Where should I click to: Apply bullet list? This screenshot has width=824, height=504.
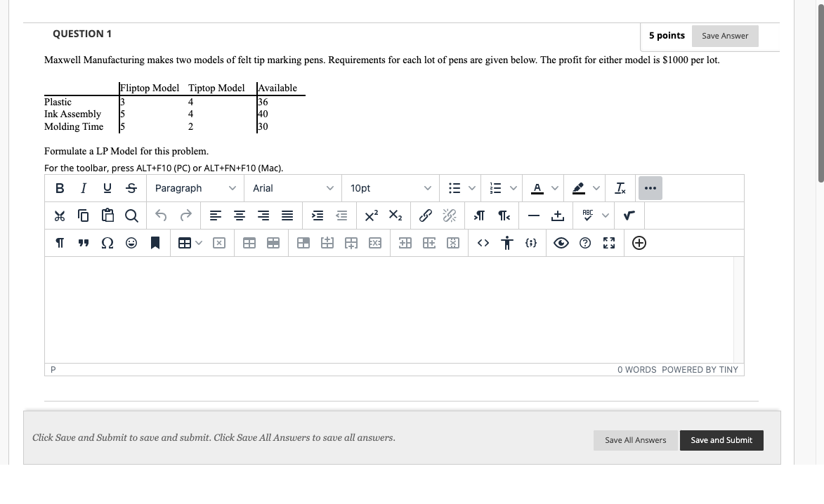click(x=454, y=188)
